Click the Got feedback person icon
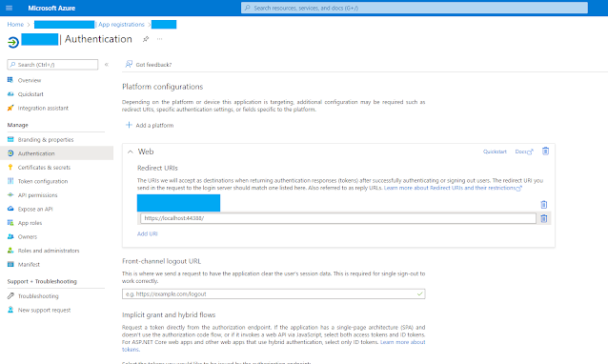This screenshot has width=608, height=364. click(x=129, y=64)
